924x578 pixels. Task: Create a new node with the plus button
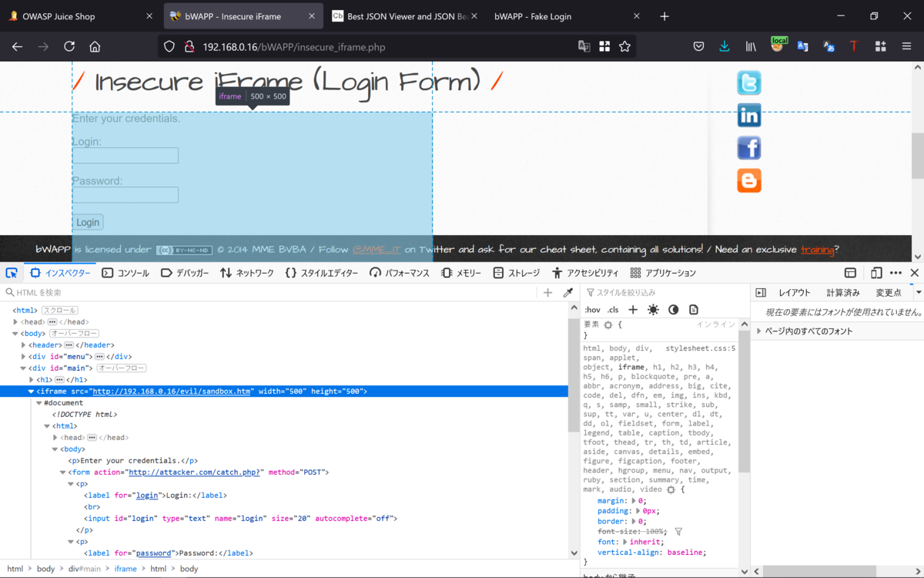(547, 292)
